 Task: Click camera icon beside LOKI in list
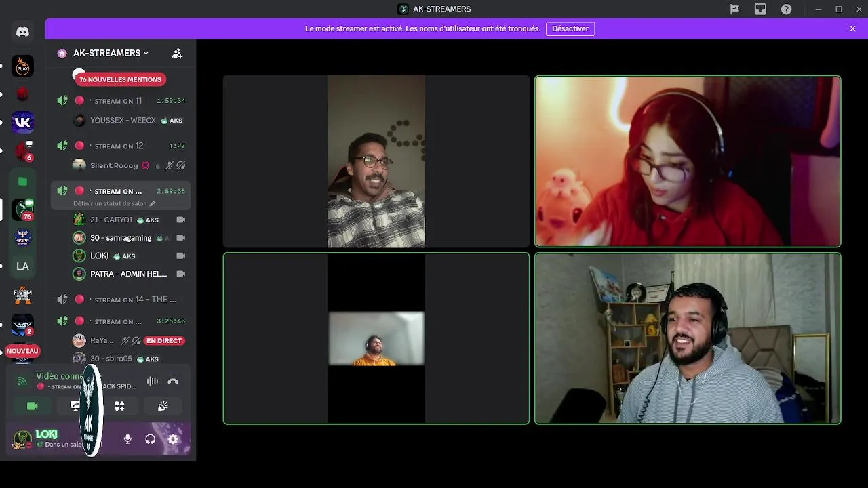click(181, 256)
